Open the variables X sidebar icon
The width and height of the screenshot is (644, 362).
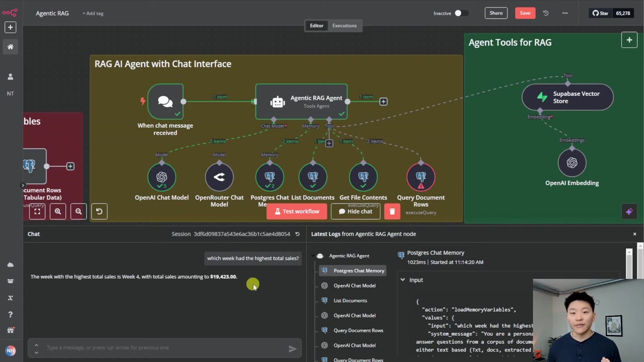click(10, 298)
